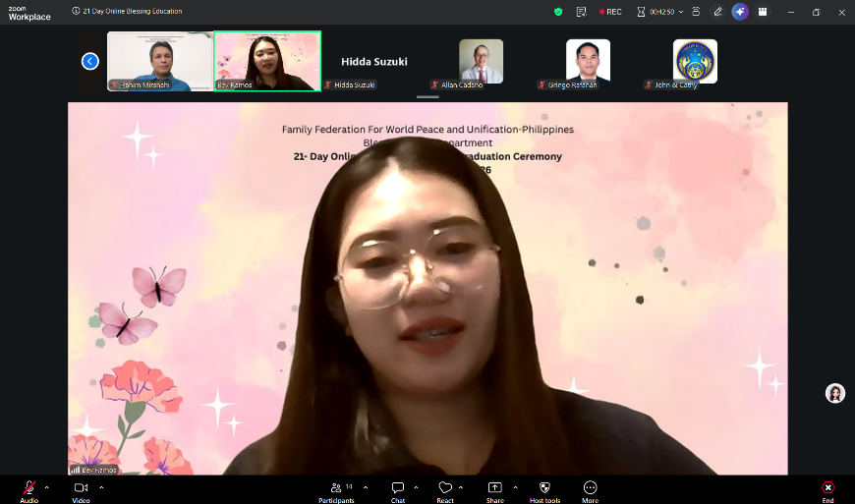Click the REC recording indicator
The image size is (855, 504).
610,12
